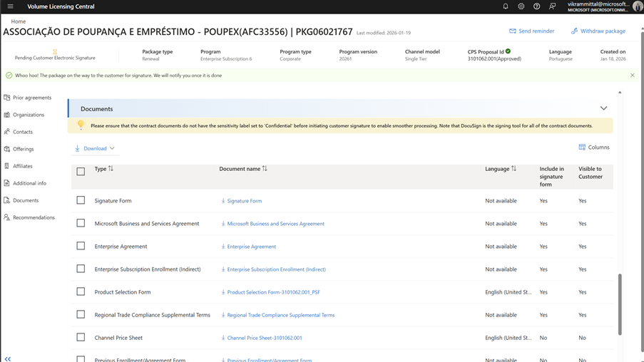
Task: Click the Include in signature form header
Action: point(551,177)
